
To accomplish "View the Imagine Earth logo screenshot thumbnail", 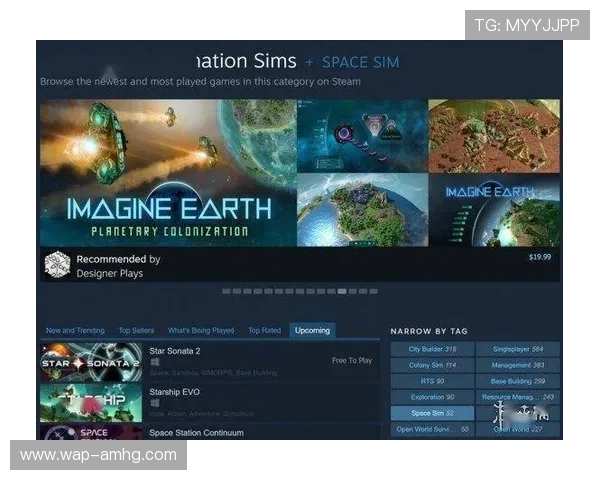I will click(x=494, y=210).
